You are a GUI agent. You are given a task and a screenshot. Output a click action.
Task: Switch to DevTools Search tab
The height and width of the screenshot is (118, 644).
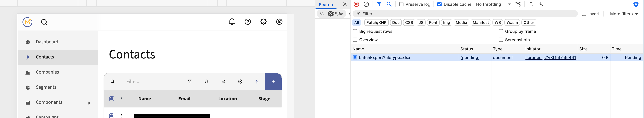pos(326,5)
